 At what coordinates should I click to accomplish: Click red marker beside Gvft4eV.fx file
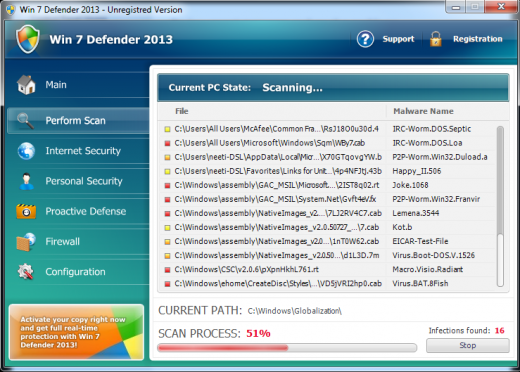167,199
